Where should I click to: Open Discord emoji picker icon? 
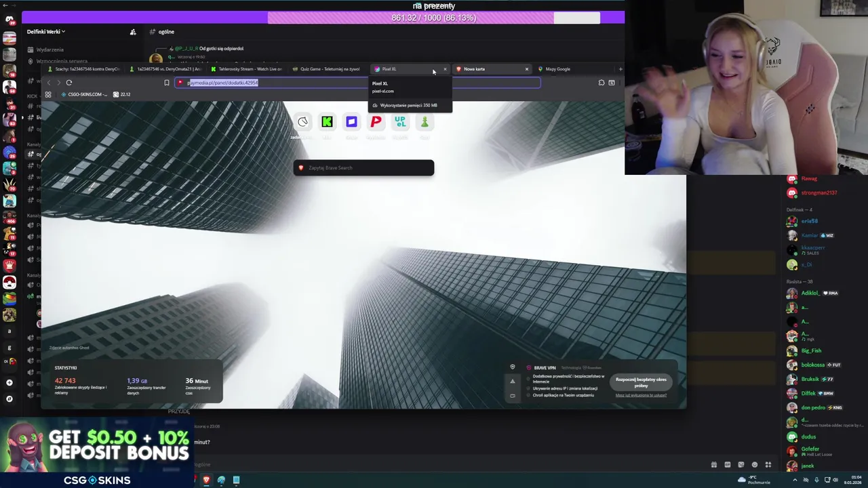[x=754, y=465]
